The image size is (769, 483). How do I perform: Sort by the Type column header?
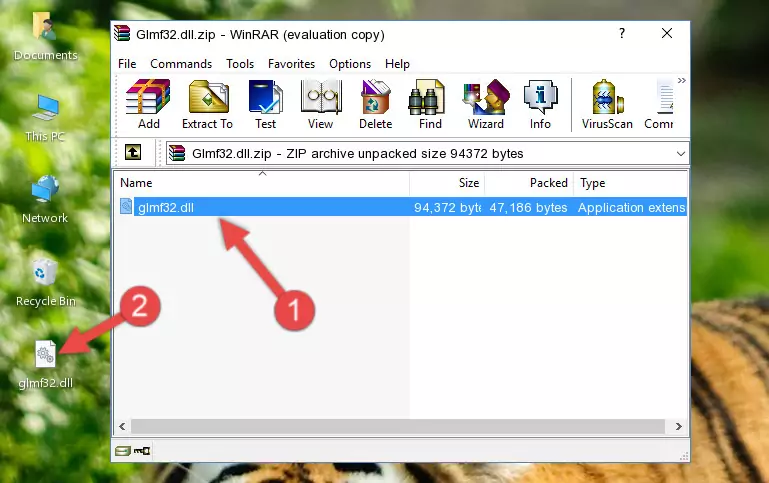click(630, 183)
